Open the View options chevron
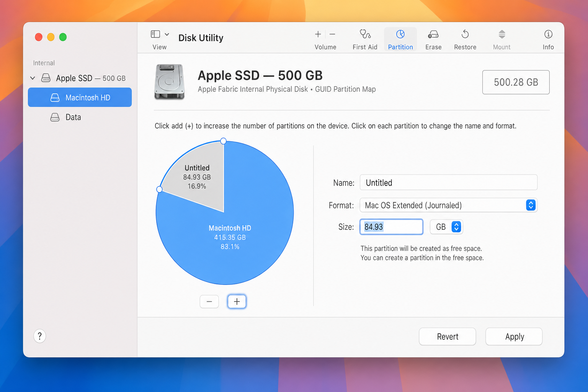This screenshot has width=588, height=392. pyautogui.click(x=167, y=34)
